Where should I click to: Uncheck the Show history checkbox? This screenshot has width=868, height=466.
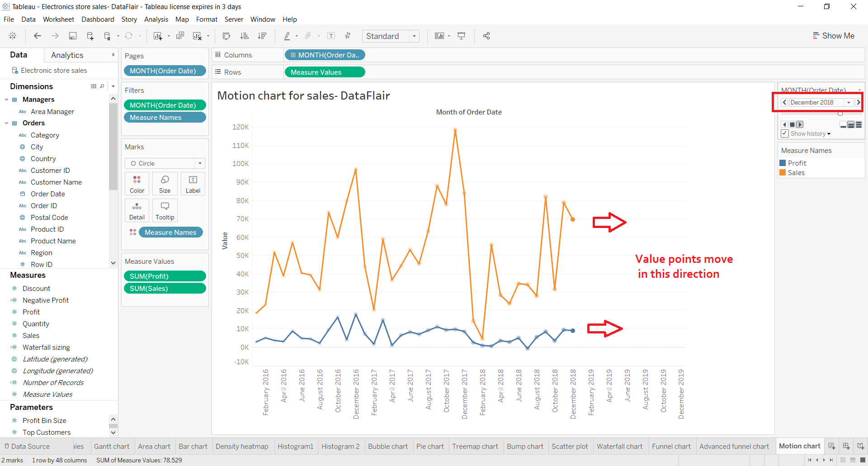tap(785, 133)
